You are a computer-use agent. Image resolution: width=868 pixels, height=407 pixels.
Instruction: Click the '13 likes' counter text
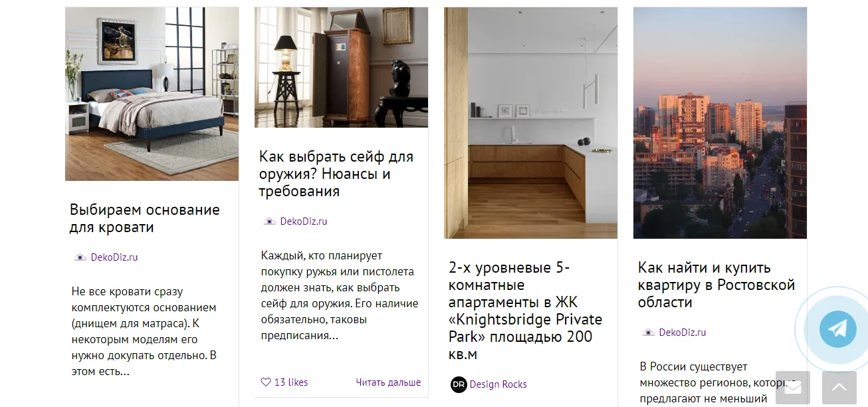click(291, 382)
